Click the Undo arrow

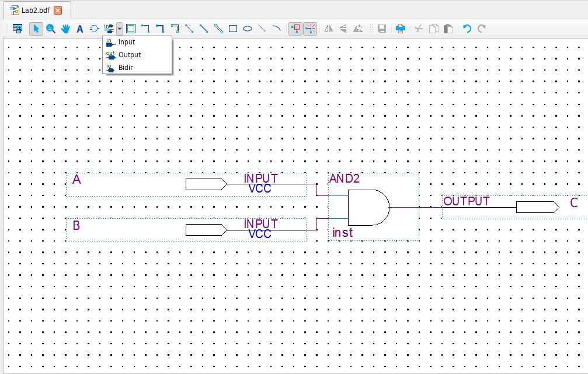467,29
